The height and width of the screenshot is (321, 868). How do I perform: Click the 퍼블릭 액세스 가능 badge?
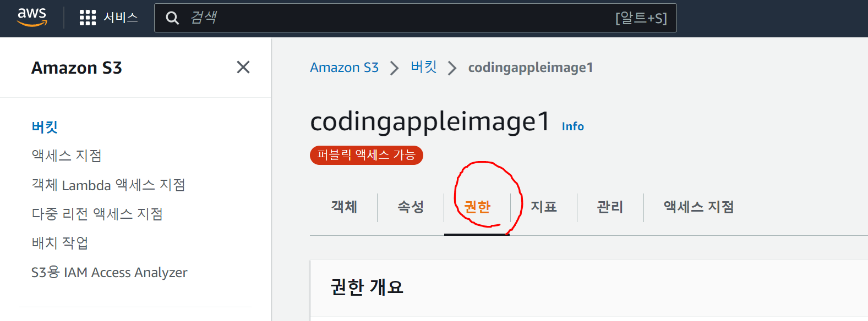click(367, 155)
